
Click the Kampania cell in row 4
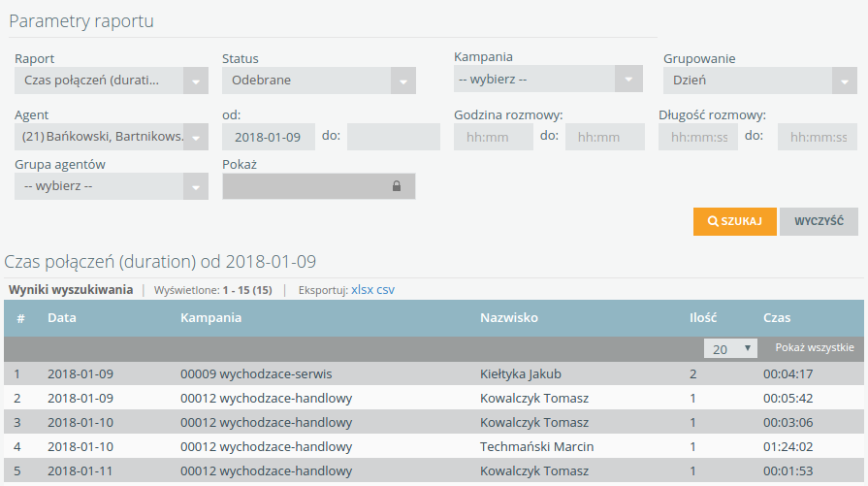(267, 446)
